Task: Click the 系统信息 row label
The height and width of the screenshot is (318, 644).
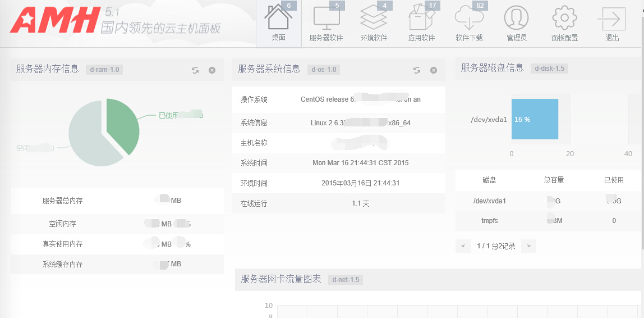Action: [254, 122]
